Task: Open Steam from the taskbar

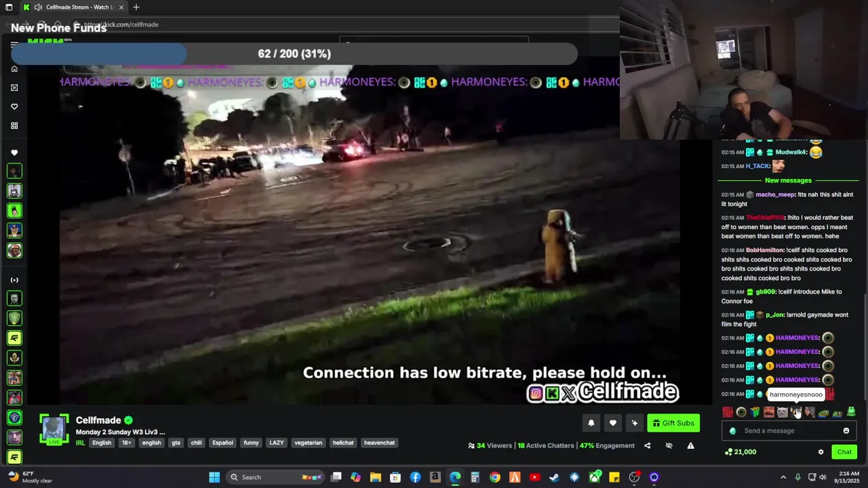Action: click(x=554, y=477)
